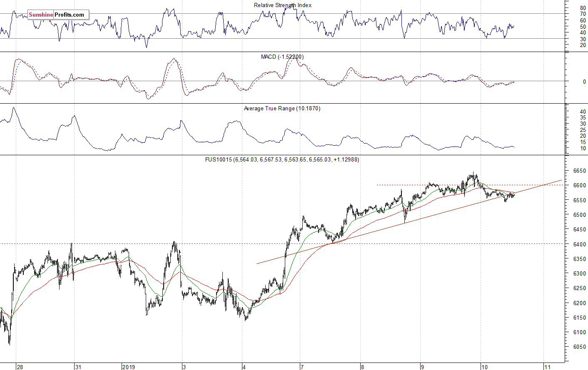The image size is (588, 370).
Task: Select the Relative Strength Index title
Action: pos(283,5)
